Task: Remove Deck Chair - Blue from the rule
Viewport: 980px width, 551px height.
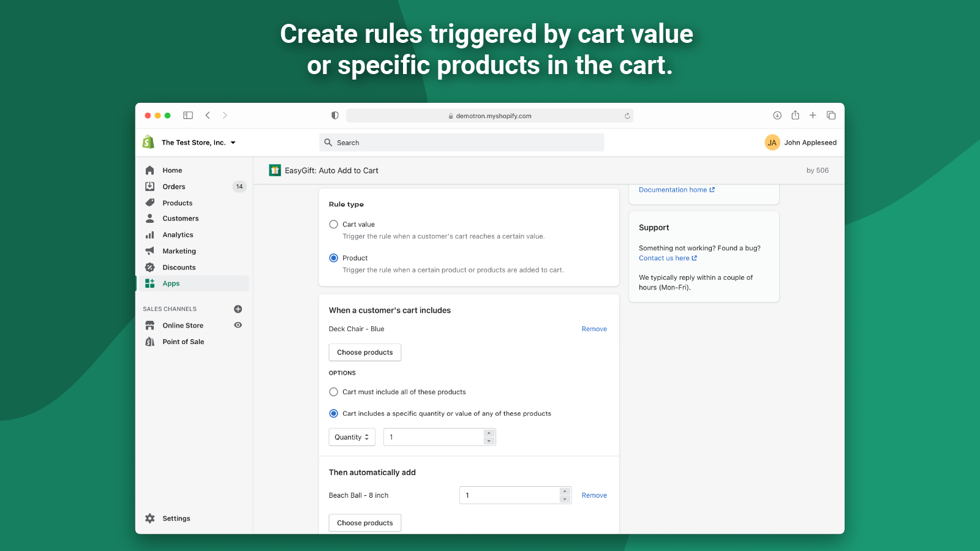Action: click(594, 329)
